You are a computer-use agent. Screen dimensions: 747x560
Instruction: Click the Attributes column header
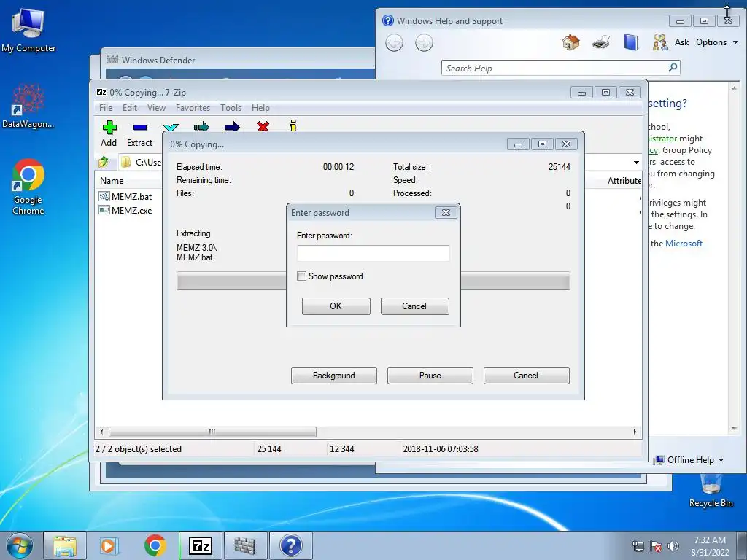tap(624, 181)
